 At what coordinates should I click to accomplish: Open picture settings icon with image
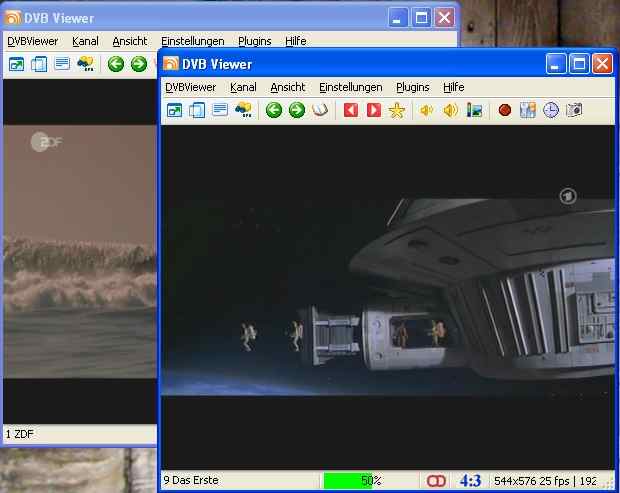coord(474,110)
